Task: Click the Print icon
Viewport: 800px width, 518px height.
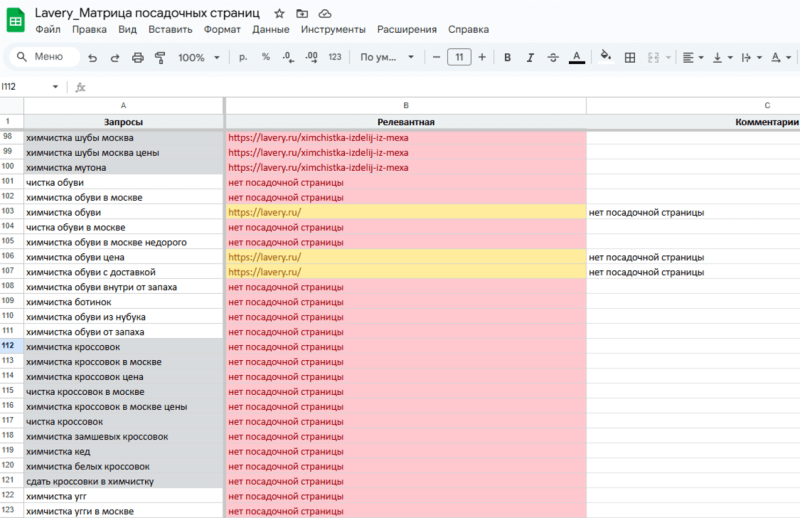Action: (x=137, y=57)
